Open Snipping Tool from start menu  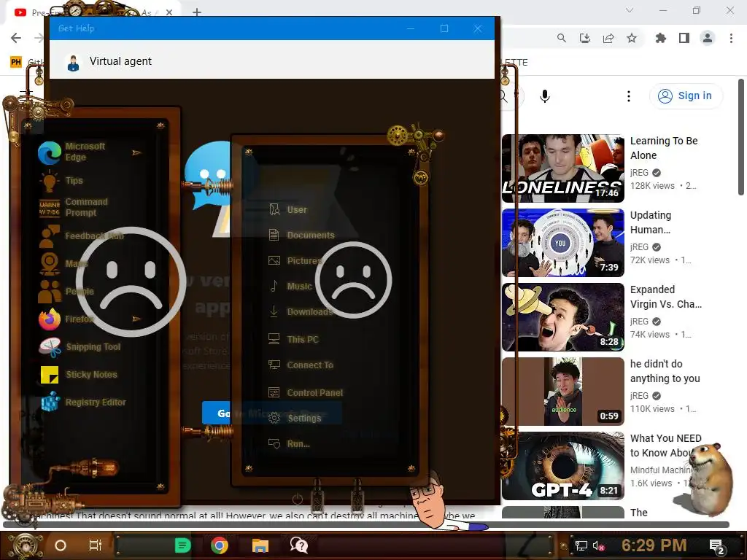(x=80, y=346)
